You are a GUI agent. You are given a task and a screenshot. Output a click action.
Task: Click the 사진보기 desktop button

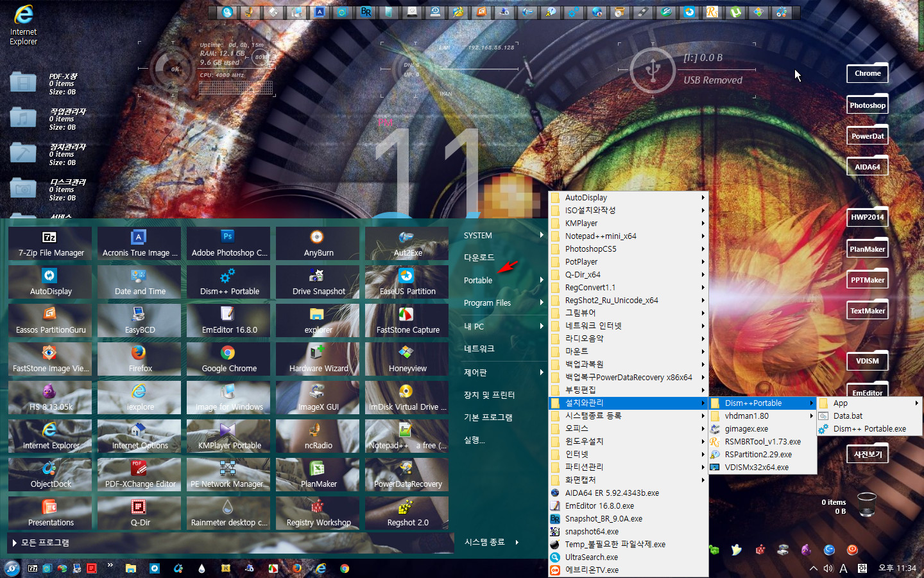click(x=868, y=454)
